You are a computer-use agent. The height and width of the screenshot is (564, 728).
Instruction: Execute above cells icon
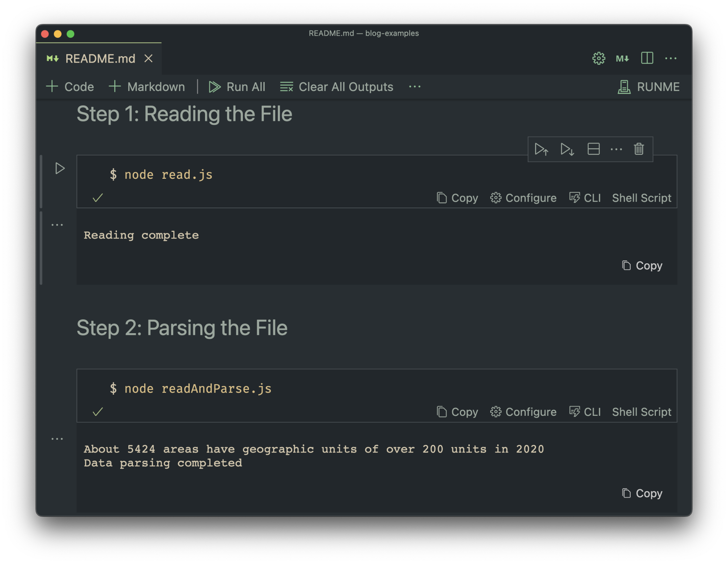[x=541, y=149]
